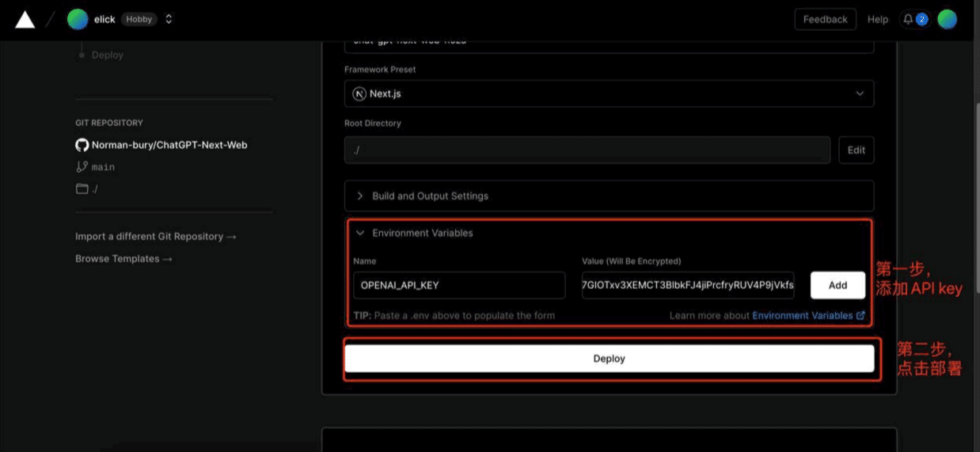Open the team switcher chevrons
This screenshot has height=452, width=980.
tap(169, 20)
